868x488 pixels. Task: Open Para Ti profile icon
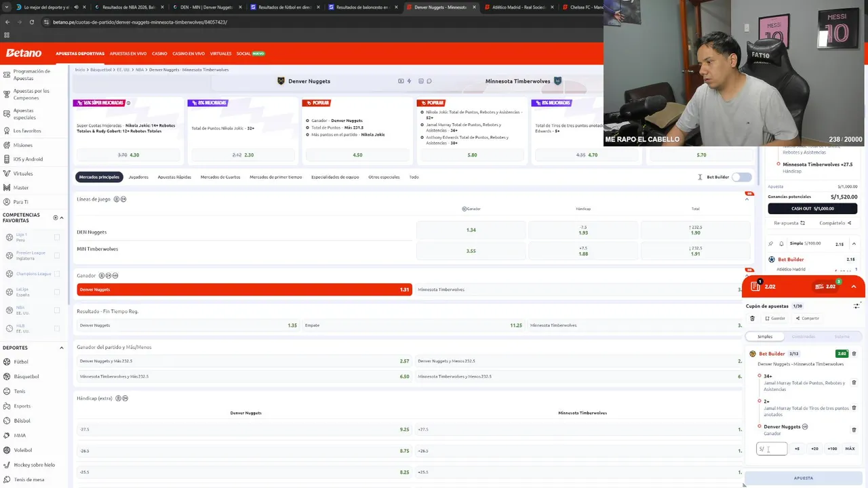7,202
